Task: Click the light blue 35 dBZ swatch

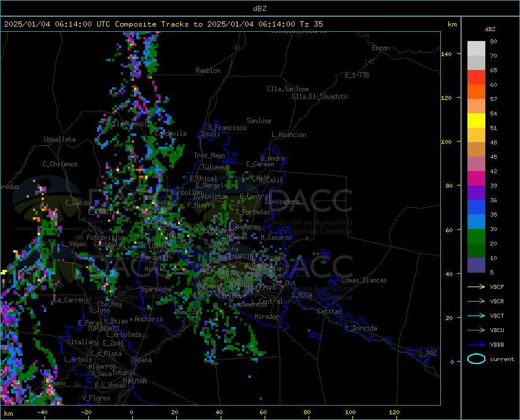Action: click(x=476, y=222)
